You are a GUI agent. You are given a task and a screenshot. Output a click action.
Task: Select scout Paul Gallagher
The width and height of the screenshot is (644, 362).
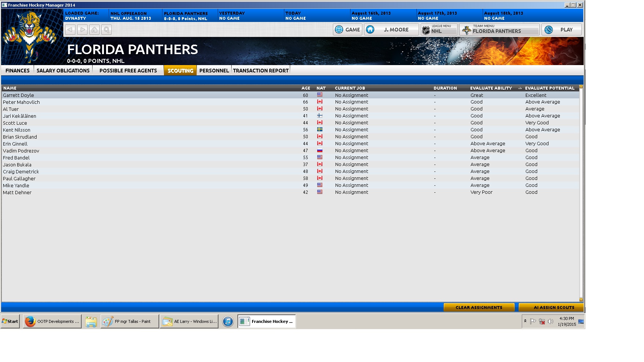click(19, 178)
